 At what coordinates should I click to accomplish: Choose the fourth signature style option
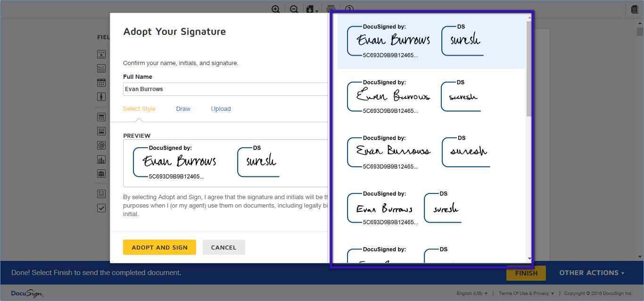(431, 208)
